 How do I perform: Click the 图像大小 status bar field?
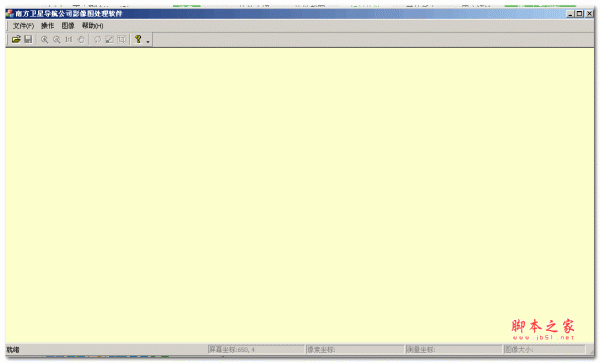pos(544,350)
